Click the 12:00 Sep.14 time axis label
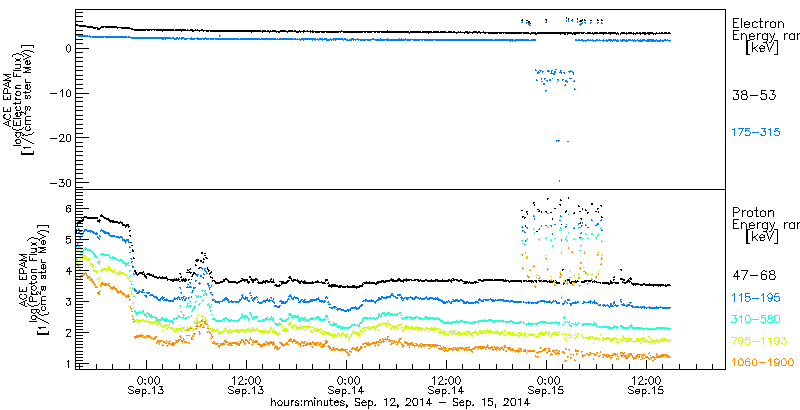 coord(446,386)
